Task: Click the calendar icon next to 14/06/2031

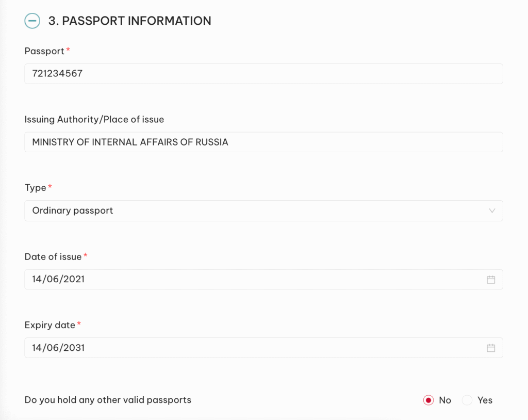Action: tap(491, 347)
